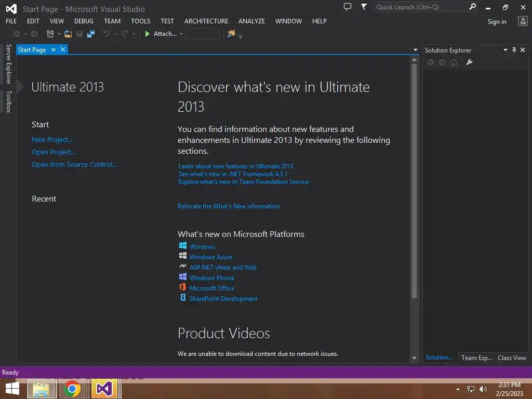Image resolution: width=532 pixels, height=399 pixels.
Task: Click the Start Page scroll down arrow
Action: [414, 357]
